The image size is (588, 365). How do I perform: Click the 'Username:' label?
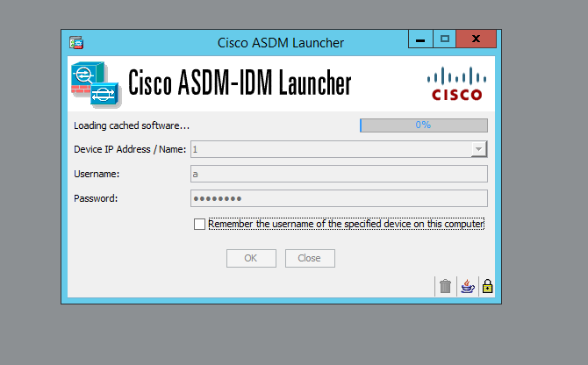(97, 174)
